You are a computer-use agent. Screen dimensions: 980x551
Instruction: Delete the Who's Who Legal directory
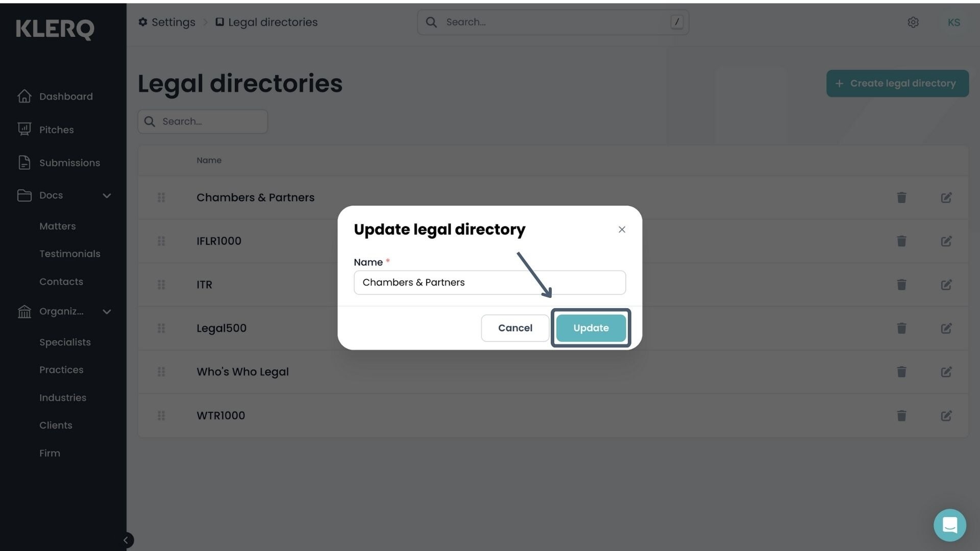(x=901, y=372)
